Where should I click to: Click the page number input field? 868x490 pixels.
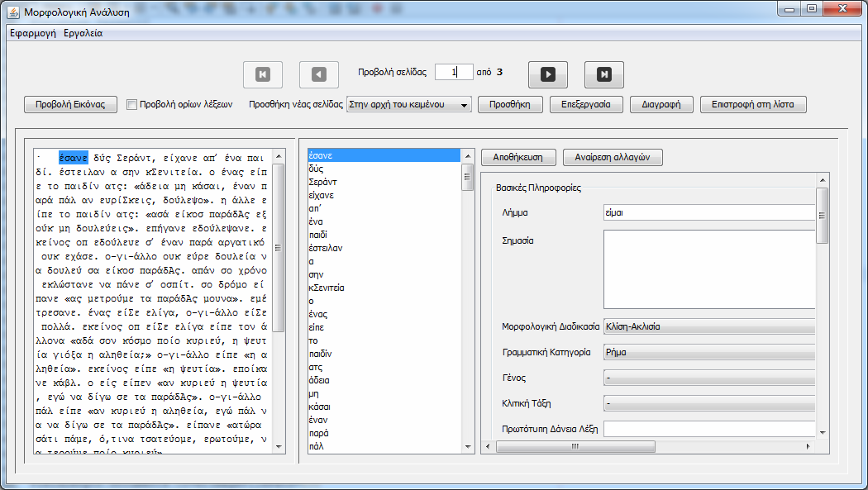(454, 72)
